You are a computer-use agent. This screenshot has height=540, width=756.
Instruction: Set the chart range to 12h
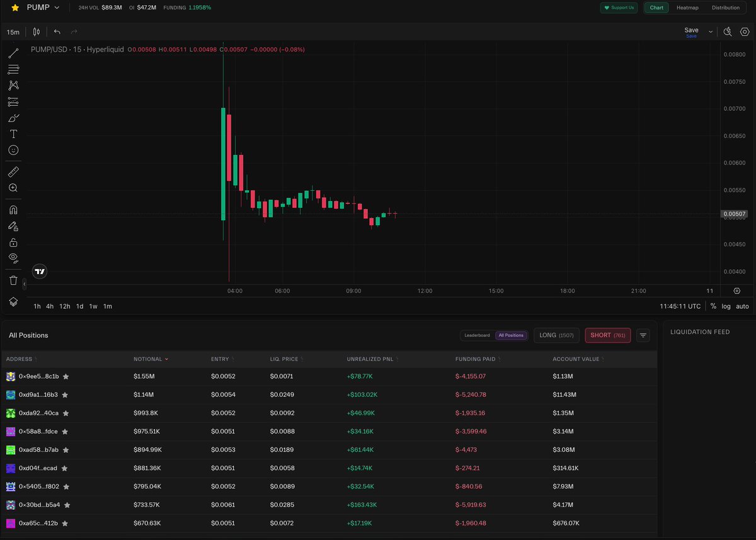pos(64,306)
